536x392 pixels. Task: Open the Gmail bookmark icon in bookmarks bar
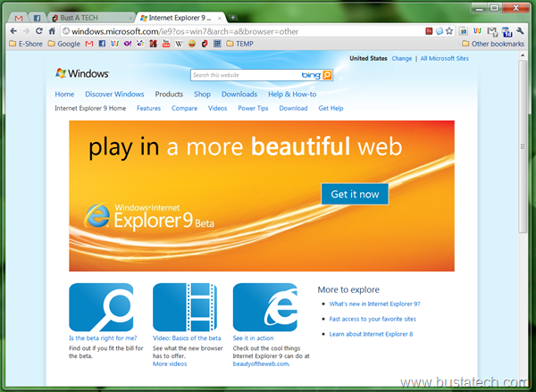(x=89, y=44)
